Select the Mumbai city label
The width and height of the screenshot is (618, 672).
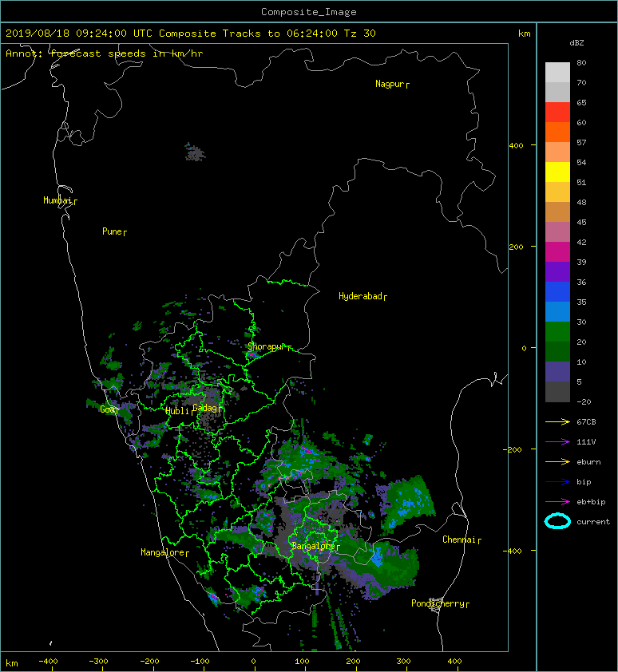click(60, 200)
